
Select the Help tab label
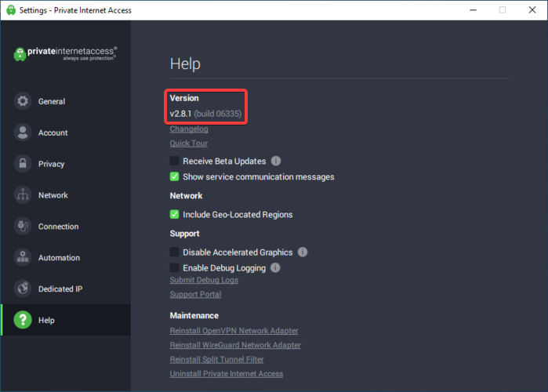46,320
